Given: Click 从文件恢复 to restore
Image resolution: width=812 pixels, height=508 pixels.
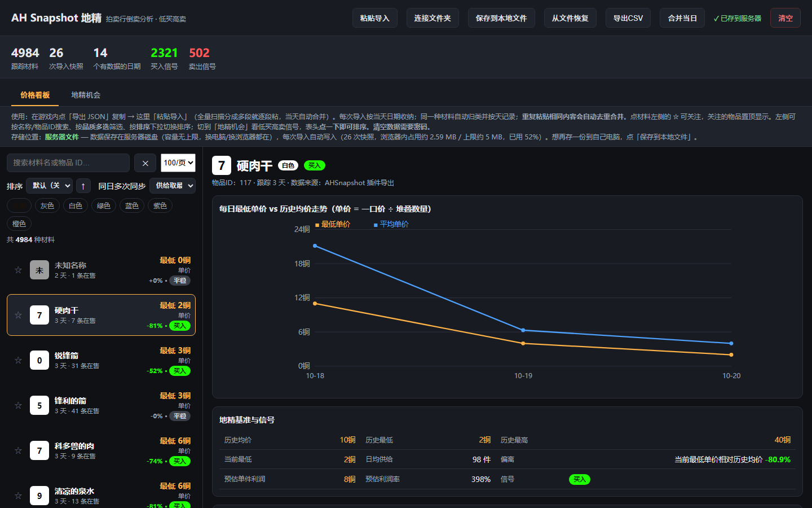Looking at the screenshot, I should point(570,18).
